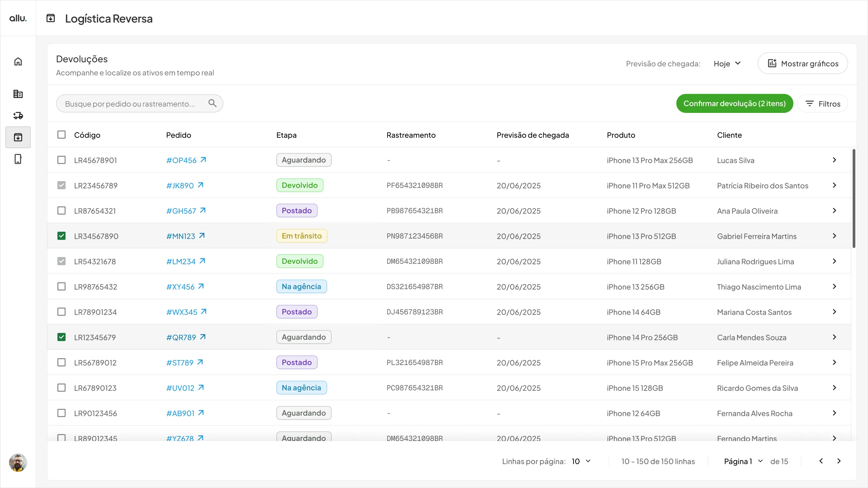868x488 pixels.
Task: Check the LR78901234 row checkbox
Action: pos(61,311)
